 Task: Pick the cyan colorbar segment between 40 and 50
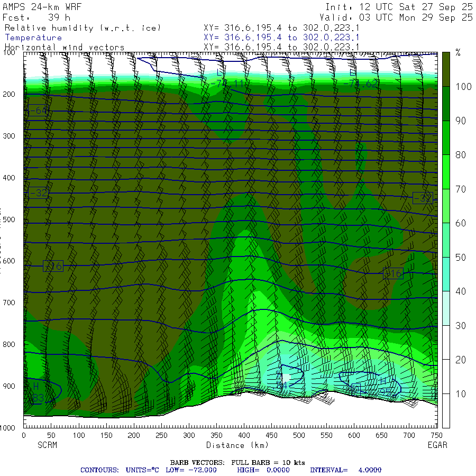click(446, 274)
